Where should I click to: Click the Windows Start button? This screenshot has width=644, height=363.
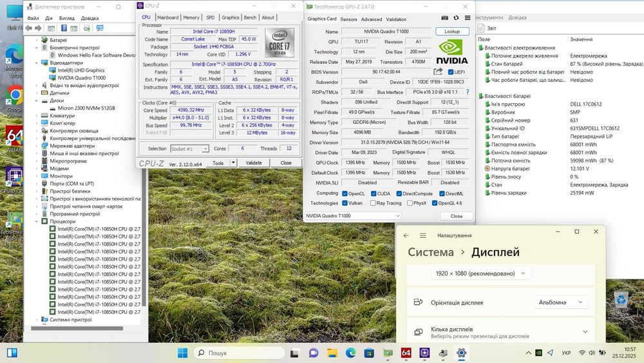click(x=182, y=353)
